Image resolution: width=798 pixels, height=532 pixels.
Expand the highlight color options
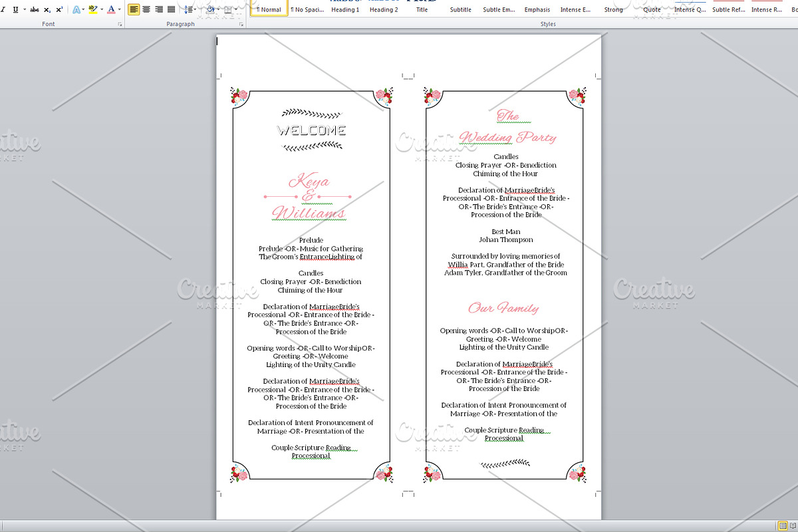click(x=101, y=9)
